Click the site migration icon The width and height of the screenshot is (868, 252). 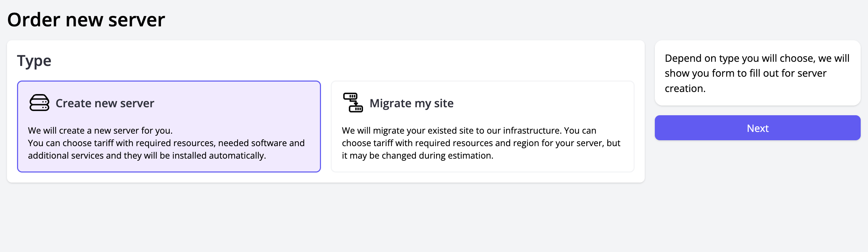point(353,102)
